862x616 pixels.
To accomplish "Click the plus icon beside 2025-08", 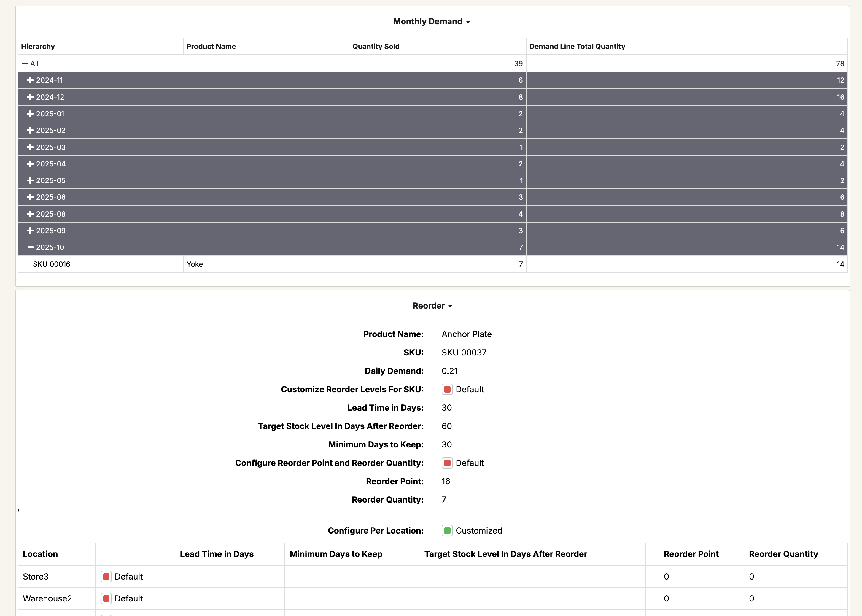I will (x=30, y=214).
